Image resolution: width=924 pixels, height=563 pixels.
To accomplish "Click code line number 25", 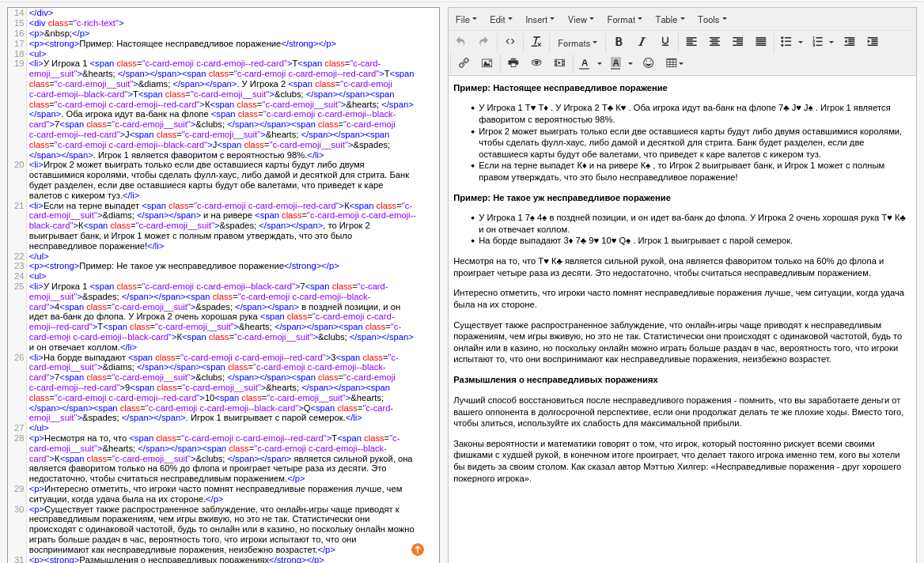I will [x=19, y=286].
